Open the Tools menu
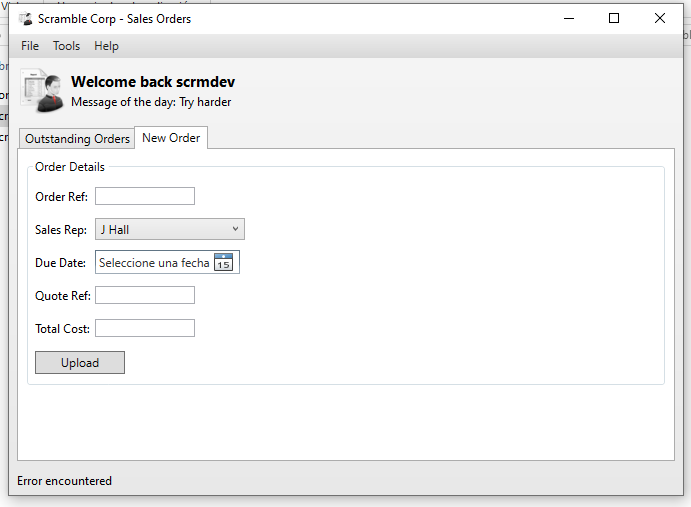This screenshot has width=691, height=507. (66, 46)
